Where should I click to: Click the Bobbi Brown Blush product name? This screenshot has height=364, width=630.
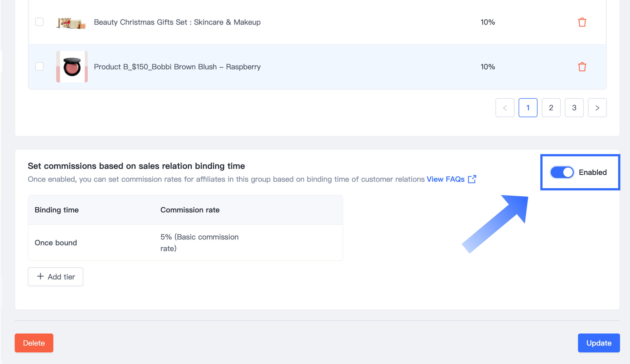[x=177, y=67]
